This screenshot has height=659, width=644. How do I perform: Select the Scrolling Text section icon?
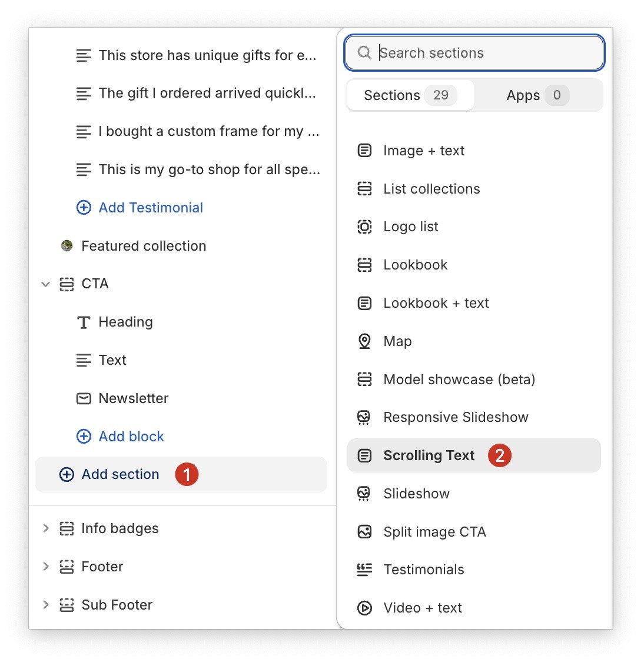click(x=364, y=455)
